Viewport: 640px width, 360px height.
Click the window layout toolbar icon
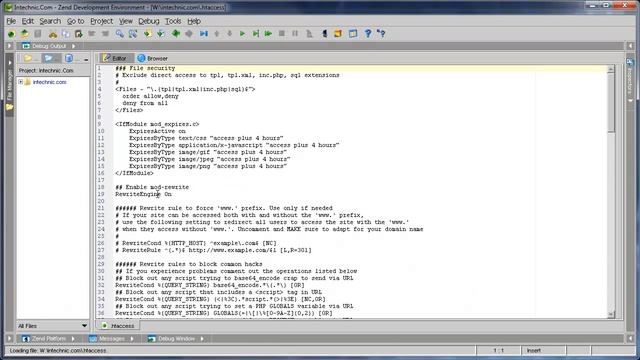coord(353,34)
